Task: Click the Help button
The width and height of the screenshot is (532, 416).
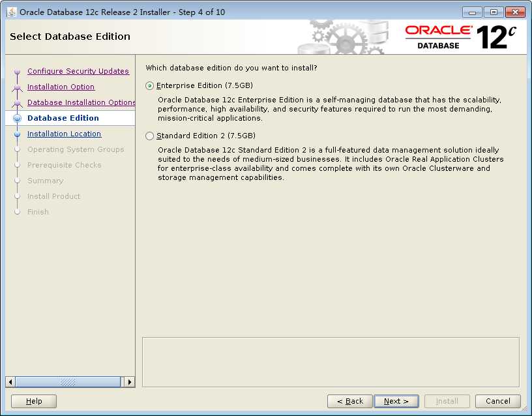Action: [x=34, y=401]
